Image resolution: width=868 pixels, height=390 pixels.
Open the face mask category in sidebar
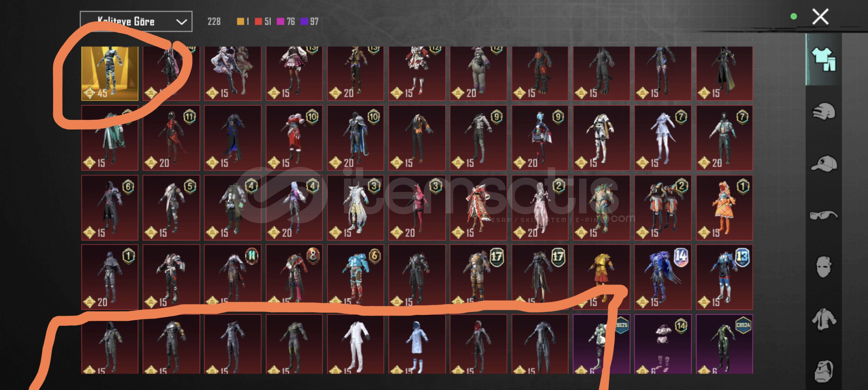tap(824, 267)
